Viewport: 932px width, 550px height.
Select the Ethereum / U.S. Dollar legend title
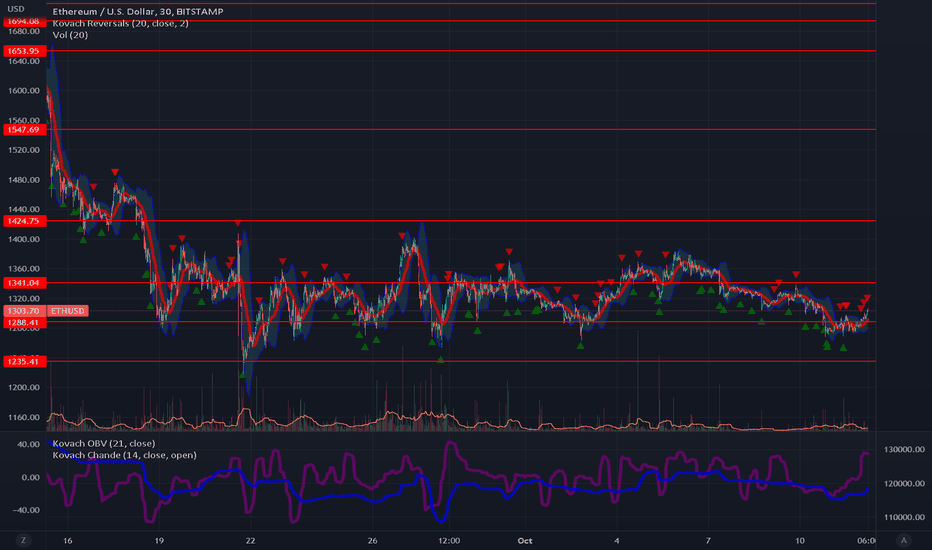click(x=138, y=11)
